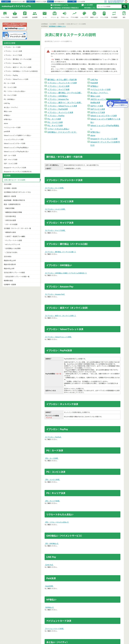
Task: Open the makeshop support banner
Action: (x=15, y=27)
